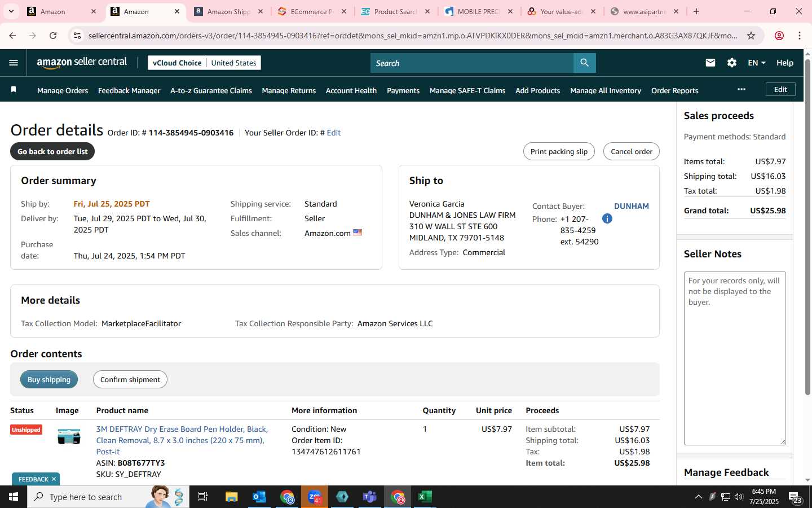The height and width of the screenshot is (508, 812).
Task: Close the FEEDBACK tab
Action: 54,479
